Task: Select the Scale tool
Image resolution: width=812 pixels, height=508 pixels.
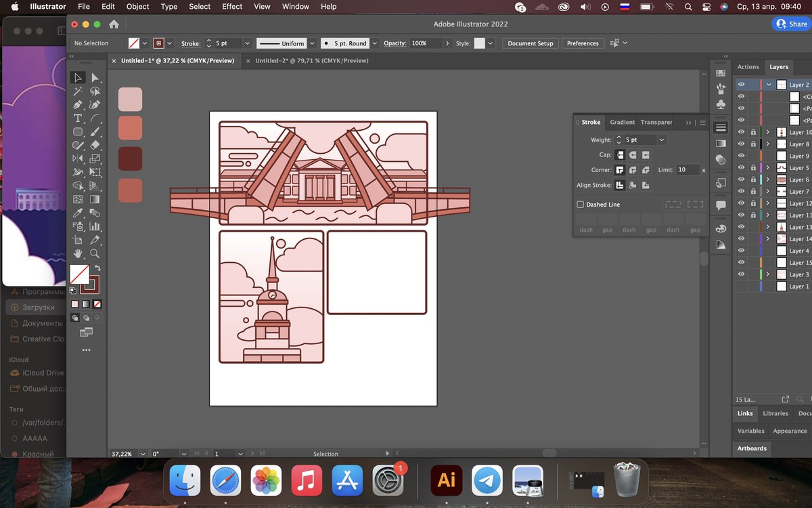Action: [95, 158]
